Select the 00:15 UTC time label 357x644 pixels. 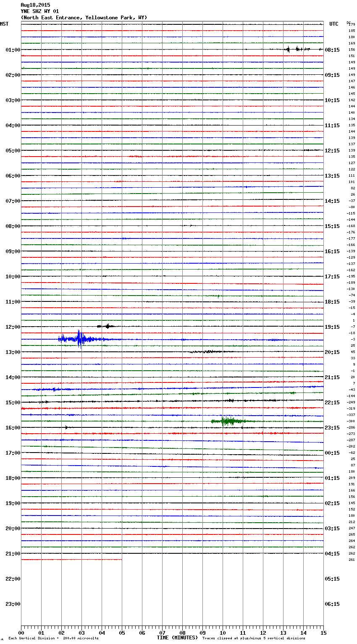pyautogui.click(x=332, y=453)
